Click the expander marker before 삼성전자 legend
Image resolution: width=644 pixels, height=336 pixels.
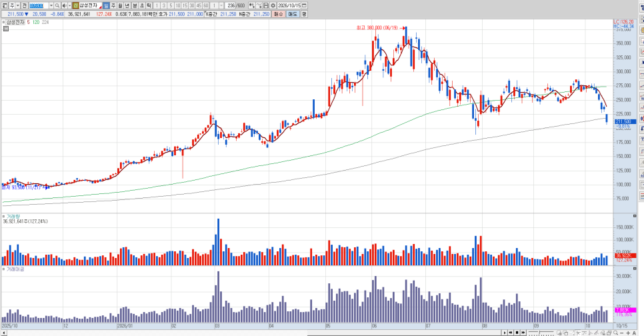[4, 22]
